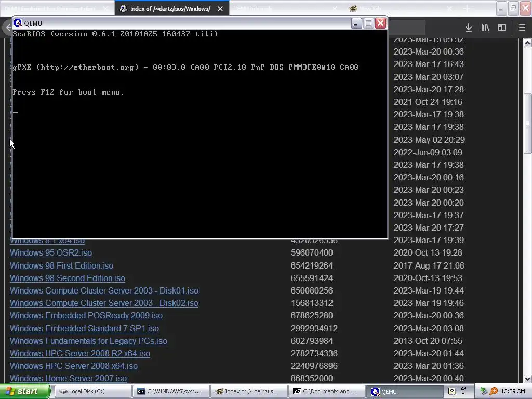Click file size 2992934912
532x399 pixels.
(x=314, y=328)
